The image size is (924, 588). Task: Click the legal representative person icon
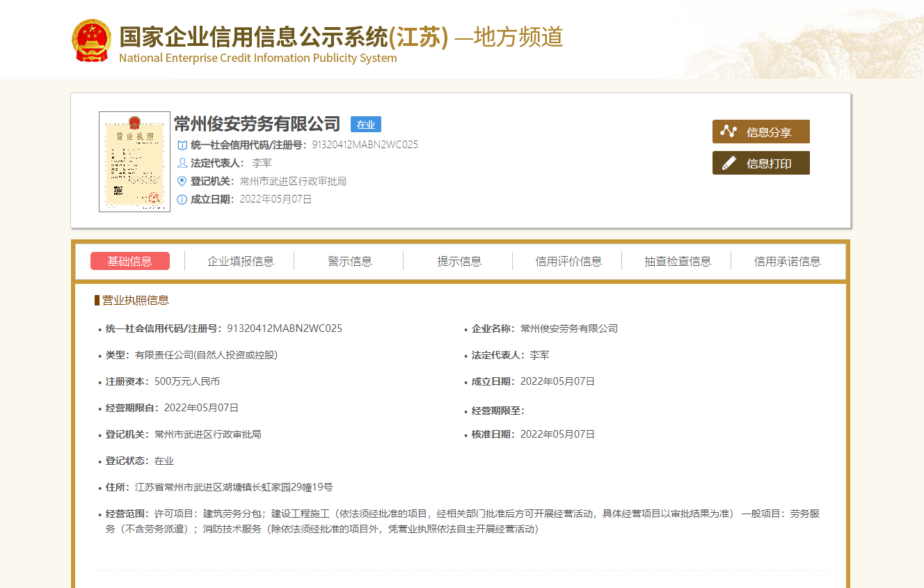point(182,163)
